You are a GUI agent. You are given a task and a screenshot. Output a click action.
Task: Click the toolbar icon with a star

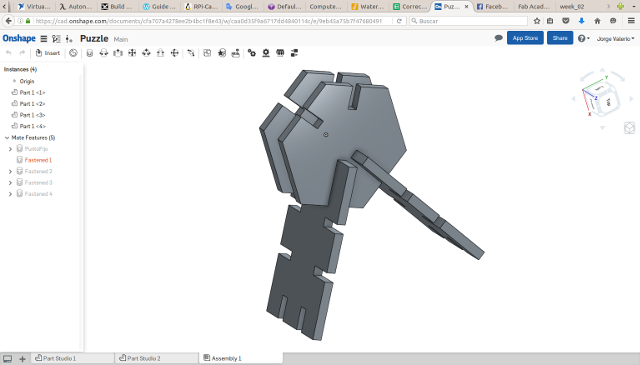click(x=222, y=53)
